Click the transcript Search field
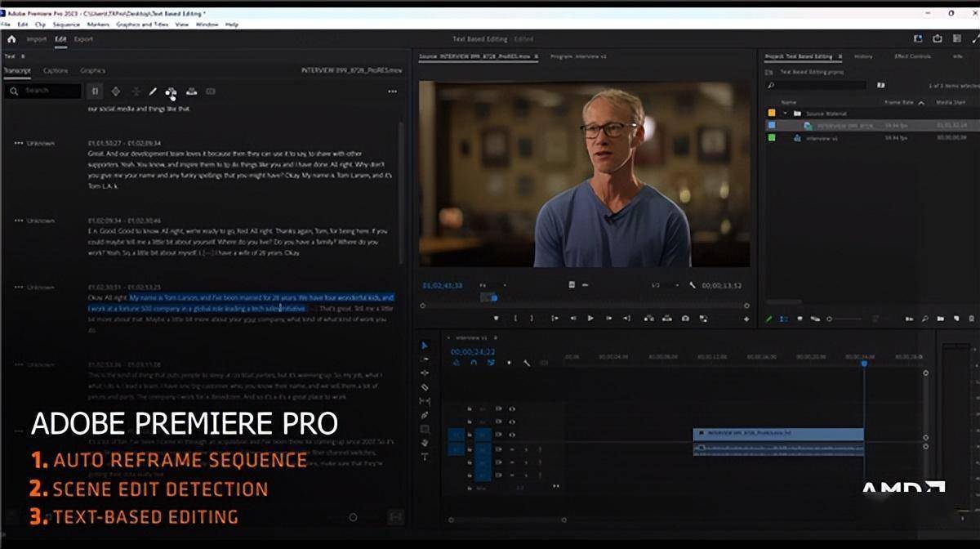Image resolution: width=980 pixels, height=549 pixels. [x=49, y=91]
